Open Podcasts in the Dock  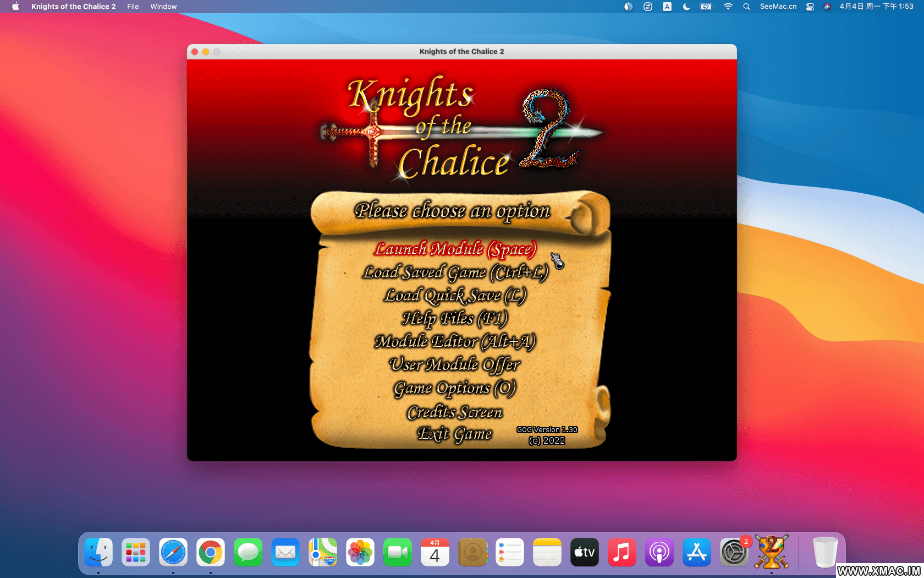[x=659, y=552]
